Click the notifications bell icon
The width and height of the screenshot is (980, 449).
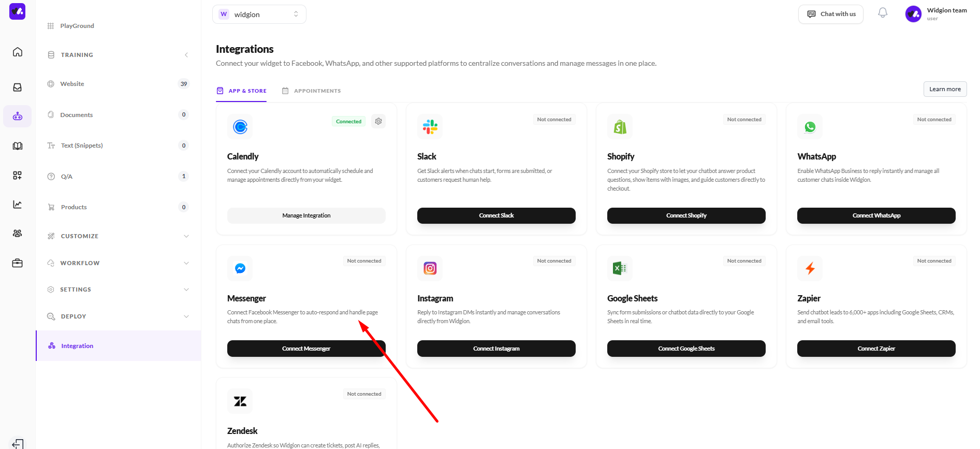(x=883, y=13)
